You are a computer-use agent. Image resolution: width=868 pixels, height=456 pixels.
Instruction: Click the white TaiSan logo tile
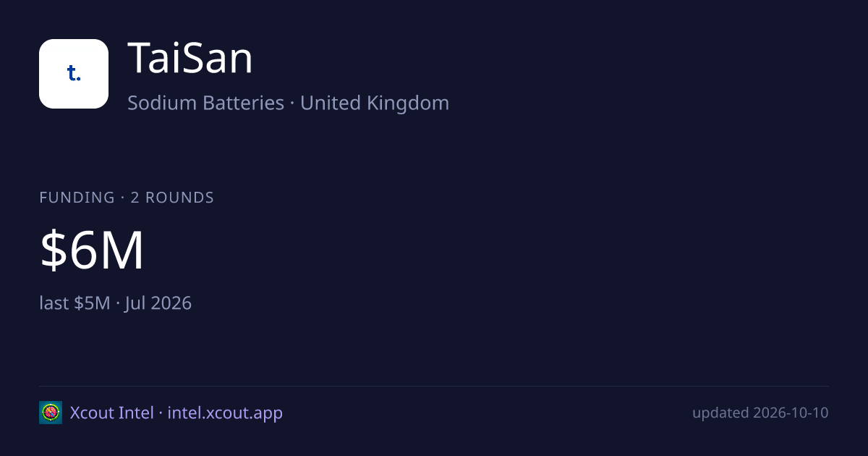[x=74, y=74]
